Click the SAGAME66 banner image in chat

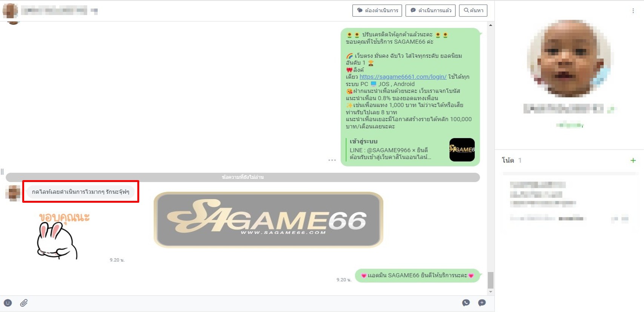coord(268,220)
